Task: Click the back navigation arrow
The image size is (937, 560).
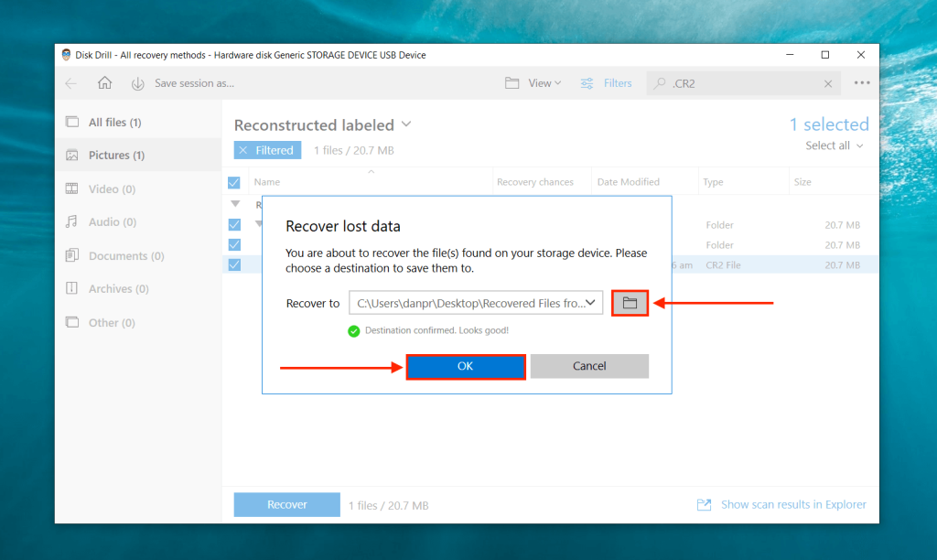Action: pos(70,82)
